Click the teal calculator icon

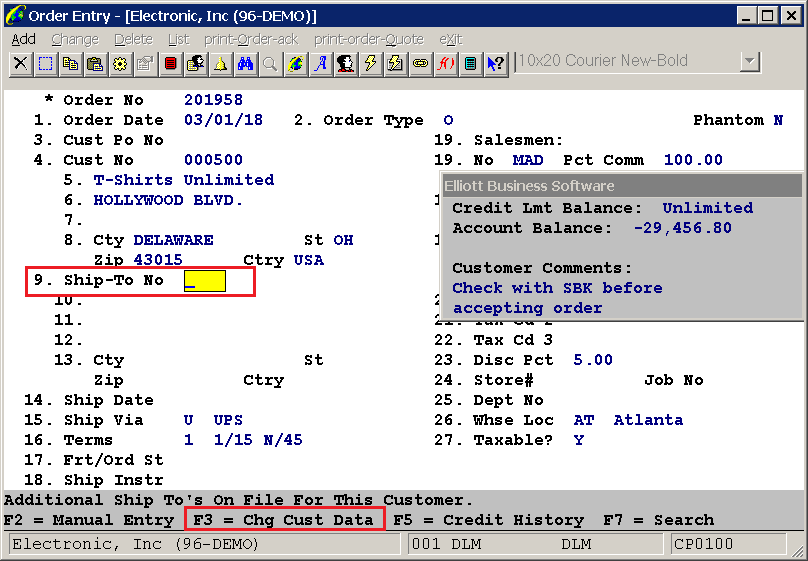470,64
